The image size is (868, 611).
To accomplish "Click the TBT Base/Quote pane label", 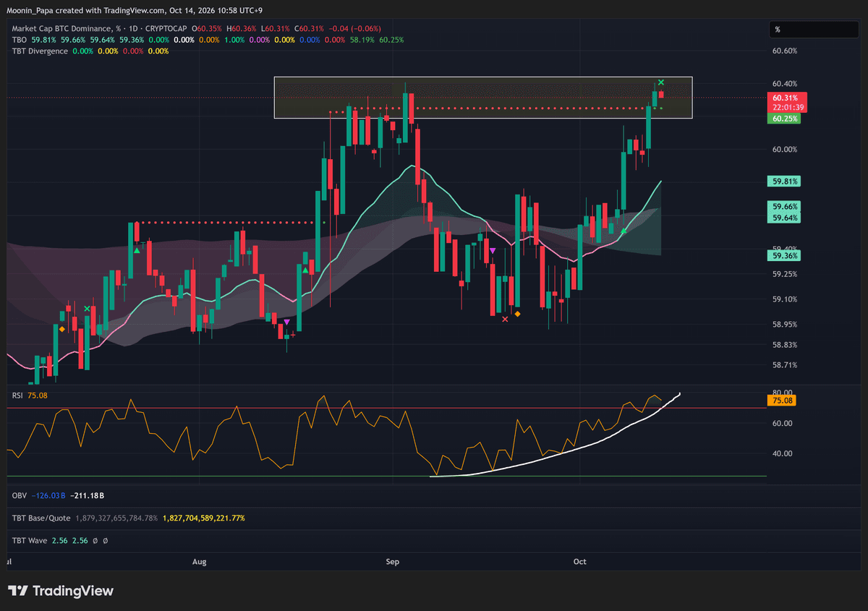I will (41, 518).
